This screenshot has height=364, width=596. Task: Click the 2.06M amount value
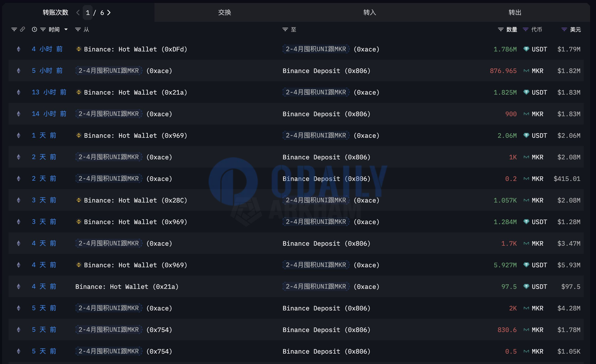[507, 136]
